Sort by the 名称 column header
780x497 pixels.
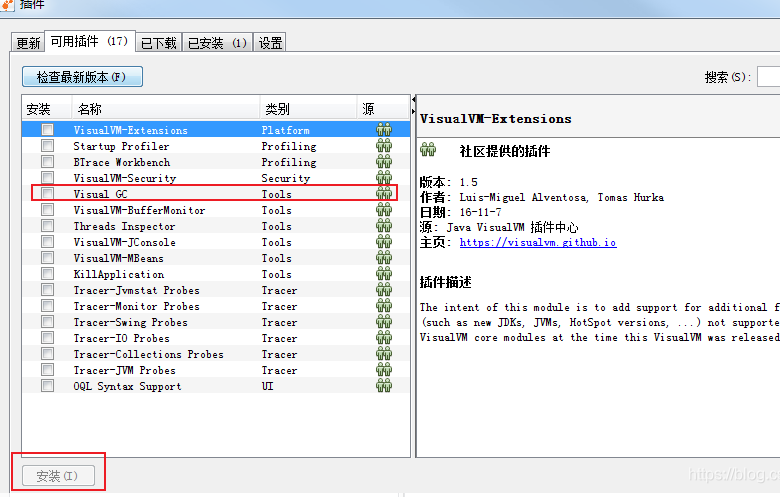tap(166, 108)
